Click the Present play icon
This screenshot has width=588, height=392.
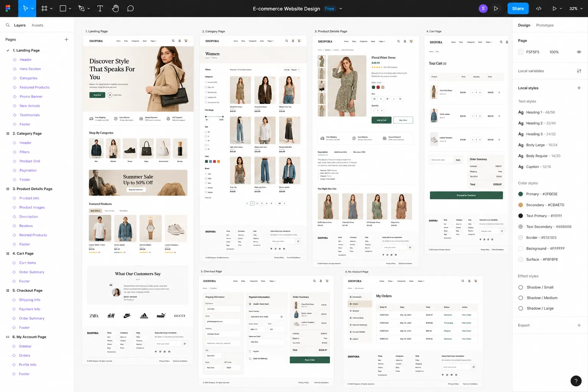pyautogui.click(x=554, y=8)
